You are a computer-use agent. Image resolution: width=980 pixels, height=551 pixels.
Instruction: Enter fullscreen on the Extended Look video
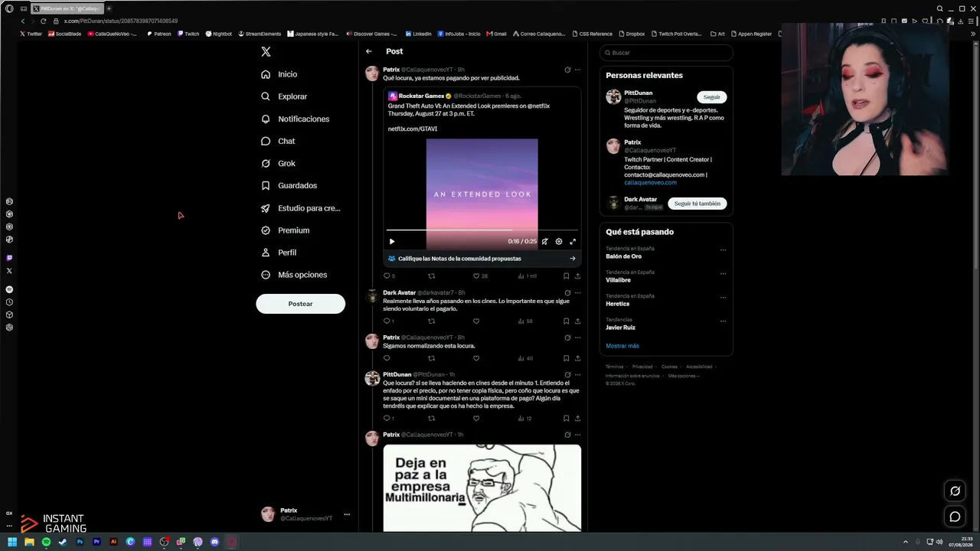pyautogui.click(x=573, y=241)
